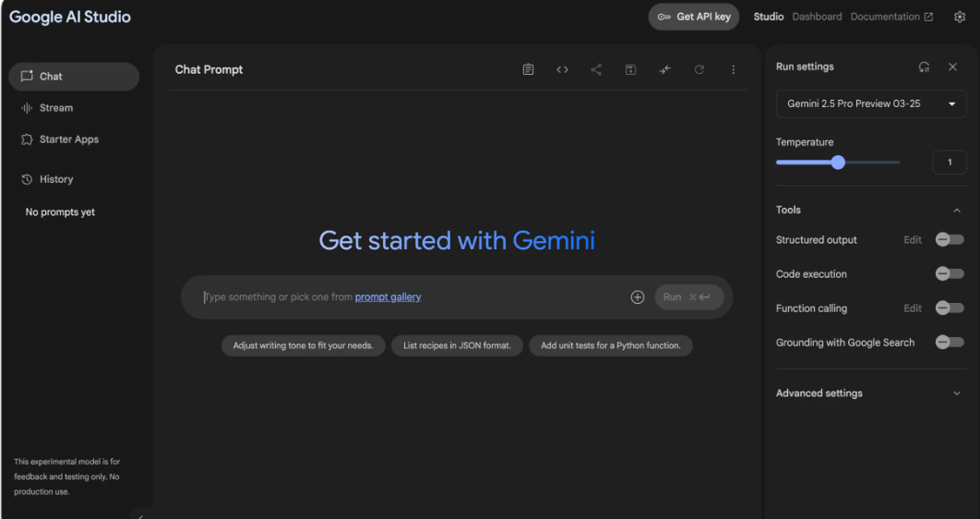The height and width of the screenshot is (519, 980).
Task: Select Chat in the sidebar
Action: coord(74,77)
